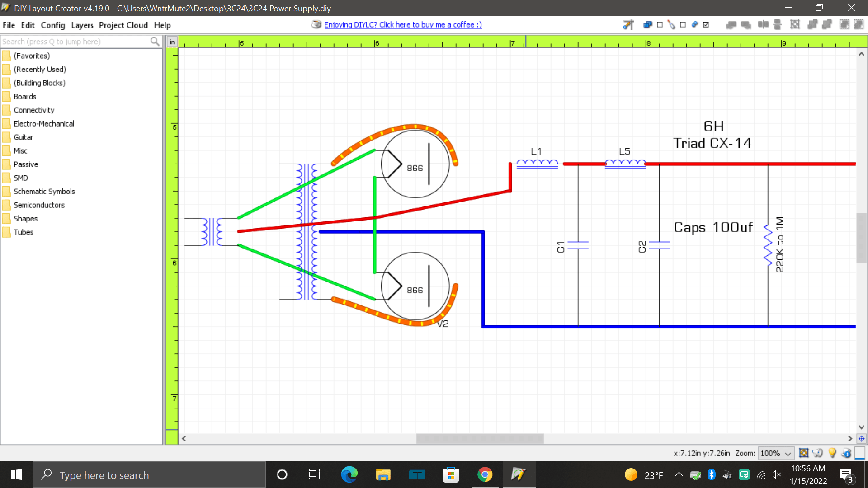Click the update notification status icon
This screenshot has height=488, width=868.
(846, 453)
